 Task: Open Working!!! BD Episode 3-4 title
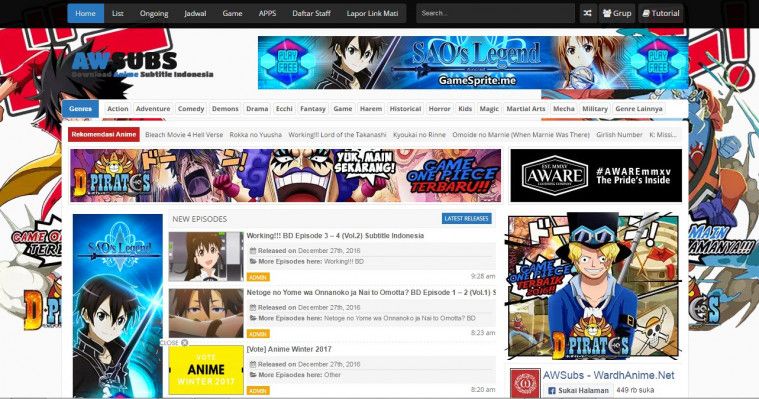335,236
